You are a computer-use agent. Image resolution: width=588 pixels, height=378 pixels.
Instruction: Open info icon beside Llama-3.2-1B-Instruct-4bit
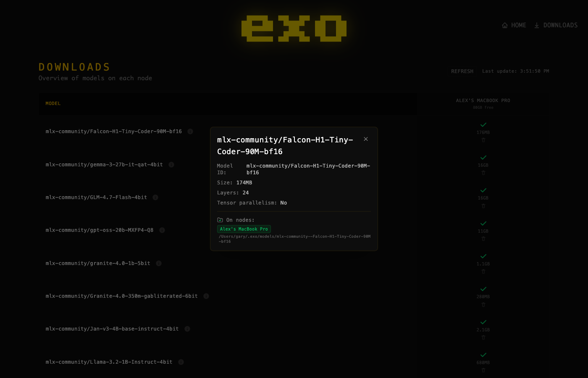181,362
